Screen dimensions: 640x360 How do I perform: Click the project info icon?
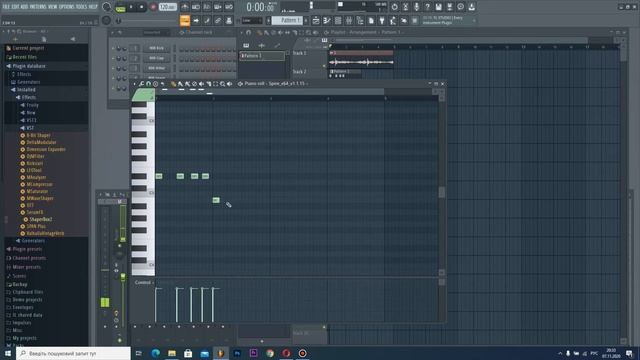tap(460, 7)
